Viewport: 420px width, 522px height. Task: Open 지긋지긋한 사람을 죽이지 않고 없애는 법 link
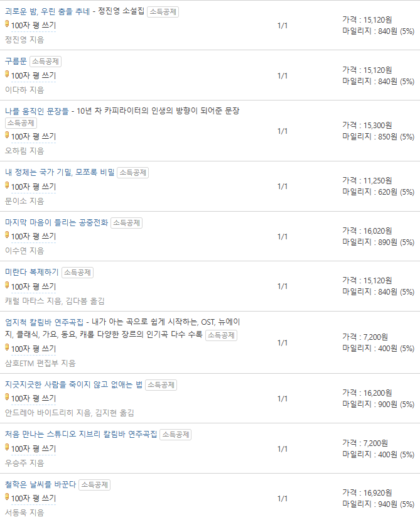(x=73, y=385)
